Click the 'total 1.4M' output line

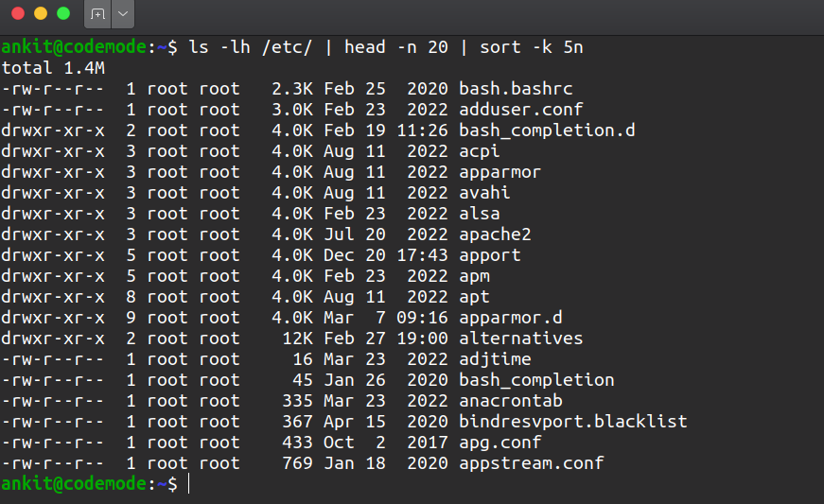pos(53,68)
